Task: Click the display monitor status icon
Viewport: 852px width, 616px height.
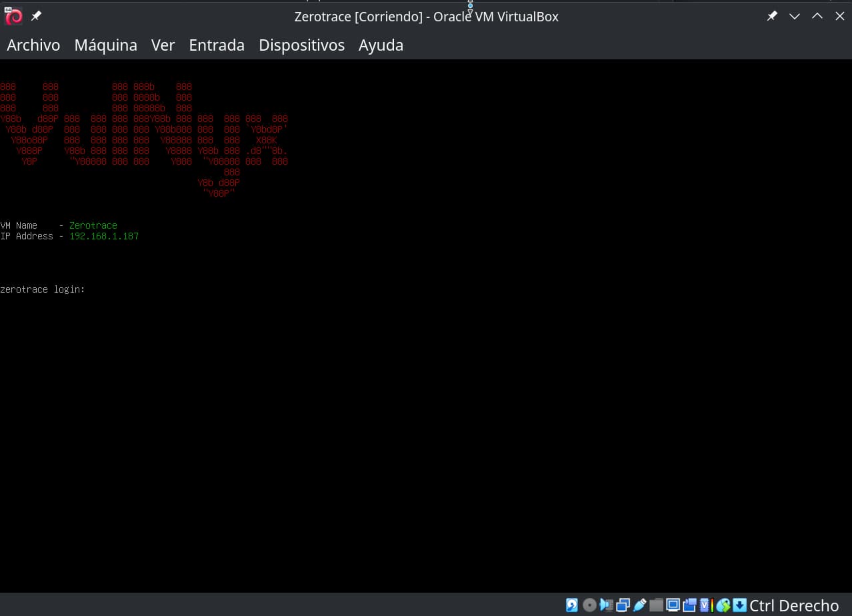Action: pyautogui.click(x=673, y=605)
